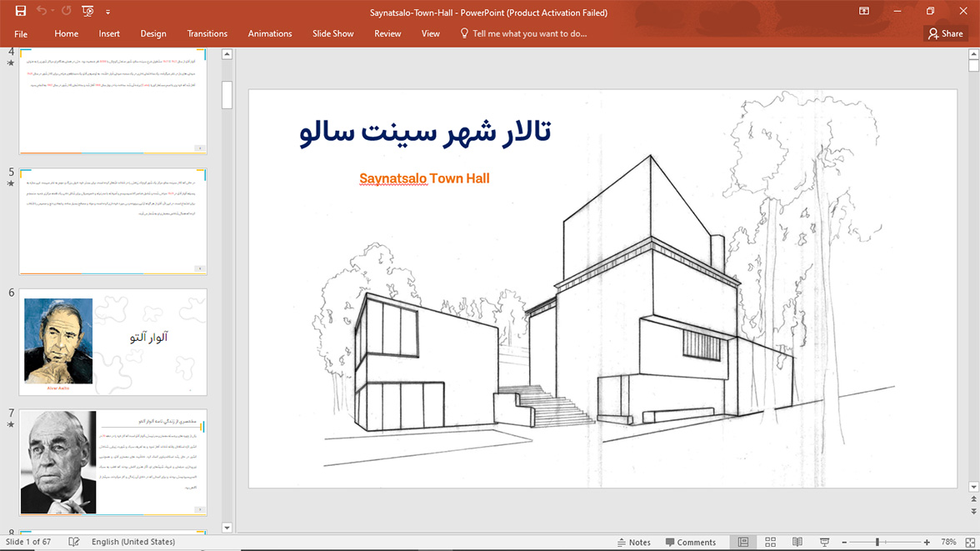Click the Tell me what you want to do box
This screenshot has height=551, width=980.
(523, 34)
